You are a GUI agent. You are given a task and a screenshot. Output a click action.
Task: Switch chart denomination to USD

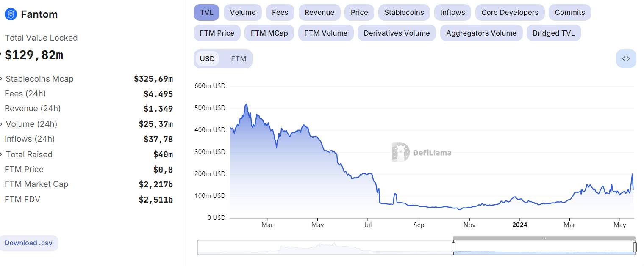(207, 59)
